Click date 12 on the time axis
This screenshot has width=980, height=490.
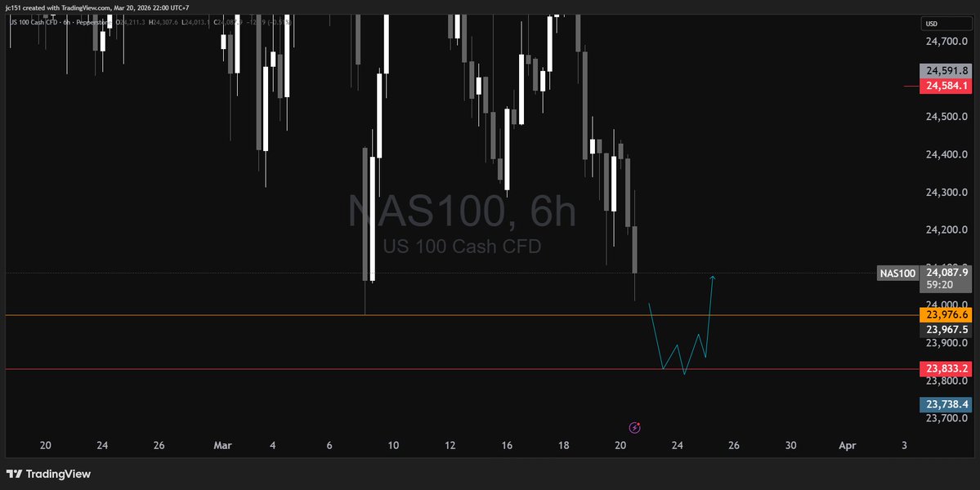pyautogui.click(x=450, y=446)
